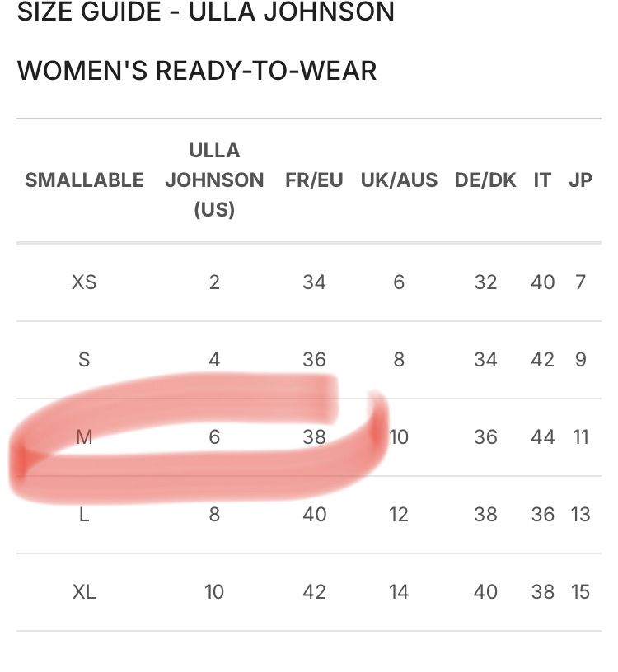Click the S size row label

(84, 360)
